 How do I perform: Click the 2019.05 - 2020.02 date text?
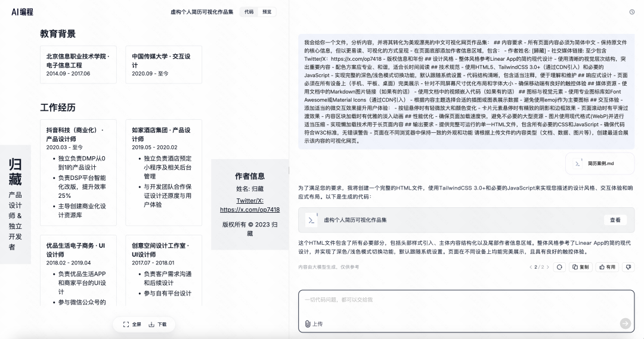(154, 147)
